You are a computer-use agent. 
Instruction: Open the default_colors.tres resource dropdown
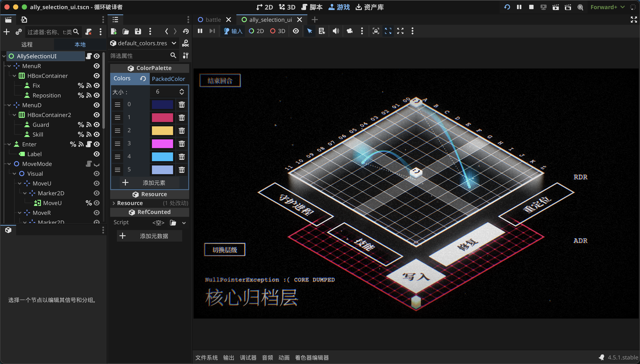174,43
